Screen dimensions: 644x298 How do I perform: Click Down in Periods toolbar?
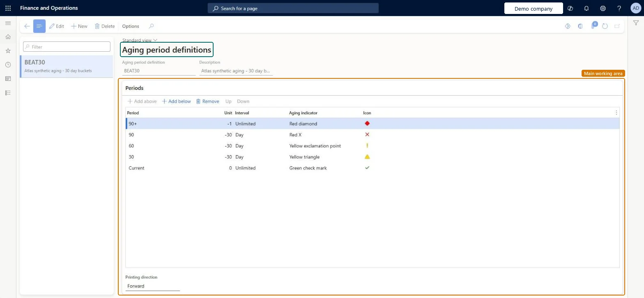pyautogui.click(x=243, y=101)
